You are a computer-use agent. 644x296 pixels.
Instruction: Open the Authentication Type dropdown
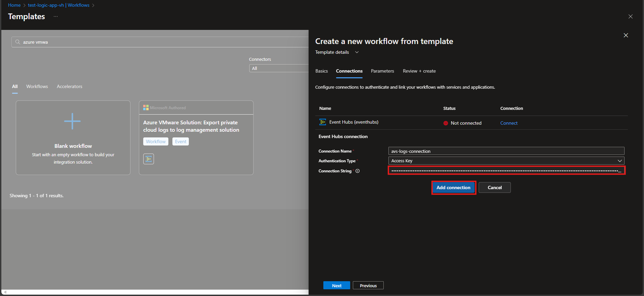(506, 161)
